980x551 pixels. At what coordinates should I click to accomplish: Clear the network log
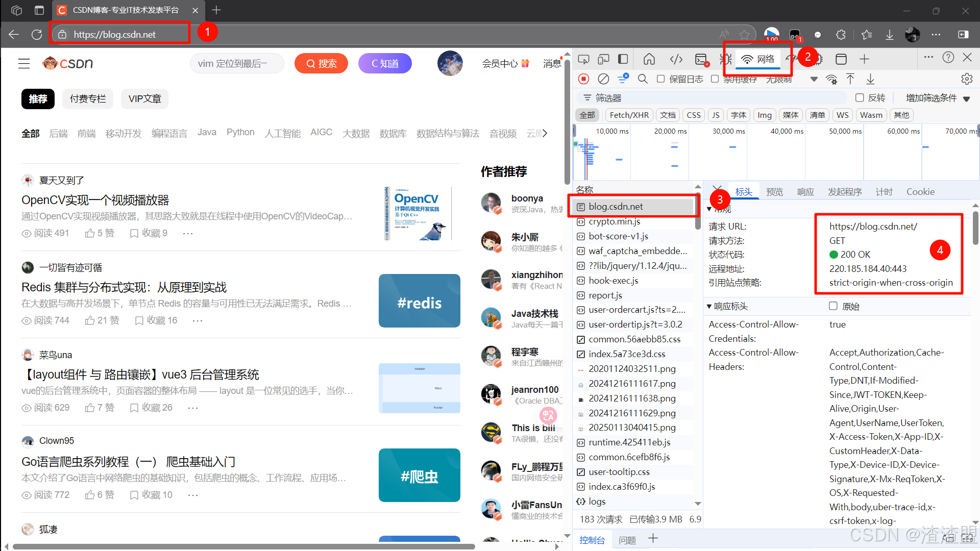click(x=603, y=79)
